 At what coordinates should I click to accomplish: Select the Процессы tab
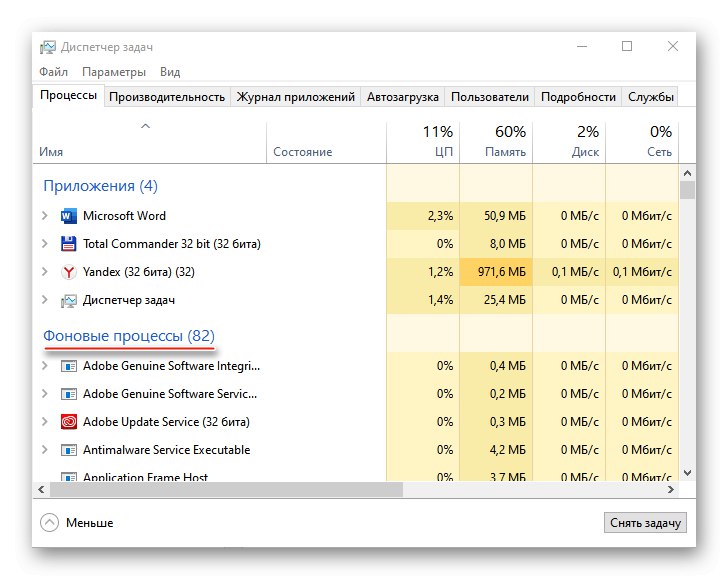click(x=68, y=96)
